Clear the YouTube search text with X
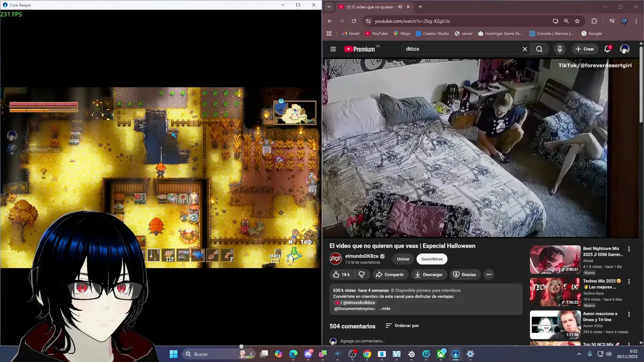The width and height of the screenshot is (644, 362). (525, 49)
